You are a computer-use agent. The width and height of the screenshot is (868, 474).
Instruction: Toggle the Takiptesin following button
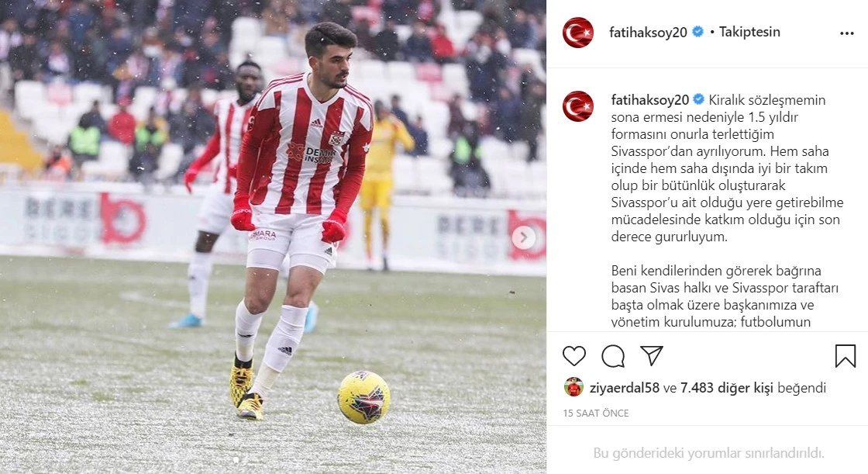click(749, 32)
